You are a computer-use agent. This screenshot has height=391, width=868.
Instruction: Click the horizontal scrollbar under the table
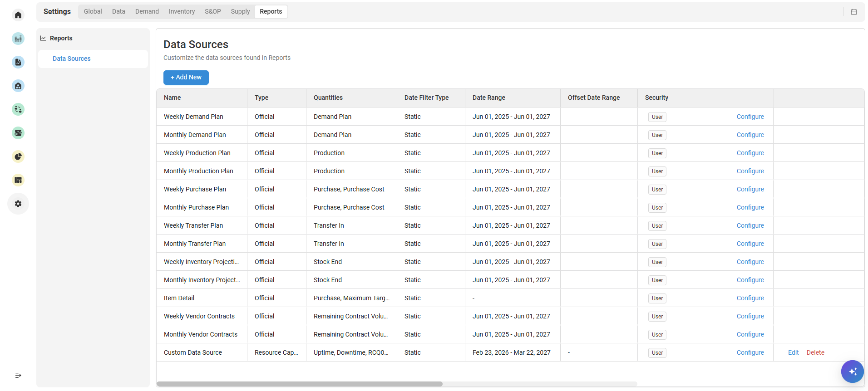click(x=300, y=384)
